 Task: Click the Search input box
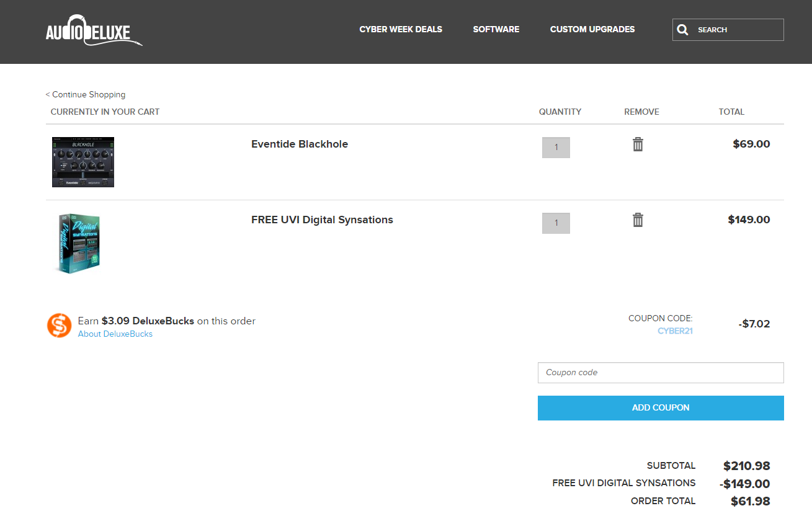[728, 30]
